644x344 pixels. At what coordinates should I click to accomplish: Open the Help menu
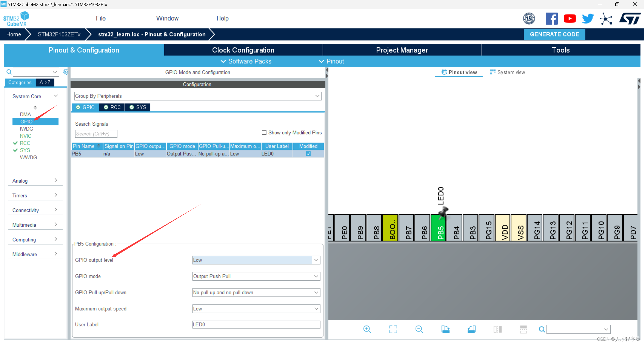222,18
